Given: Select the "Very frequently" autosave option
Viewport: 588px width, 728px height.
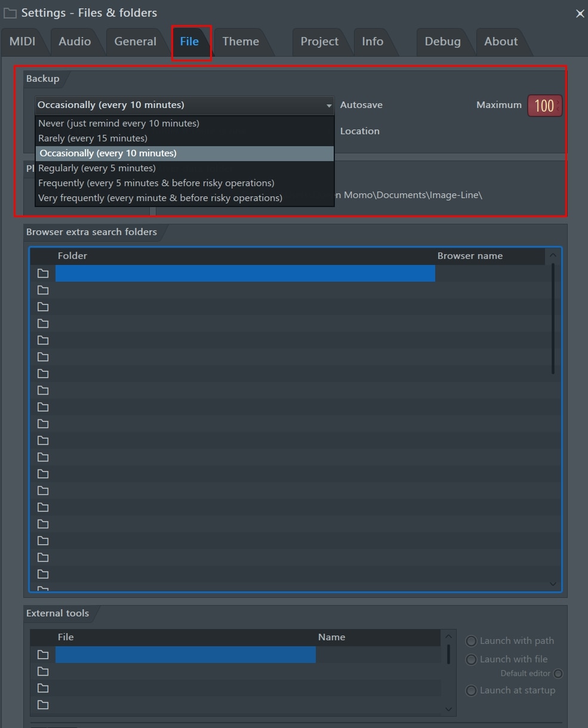Looking at the screenshot, I should pyautogui.click(x=159, y=198).
